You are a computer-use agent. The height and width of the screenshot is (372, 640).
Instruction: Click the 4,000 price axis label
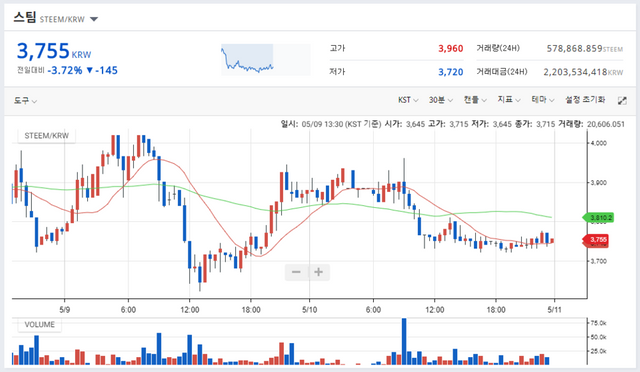(x=599, y=143)
